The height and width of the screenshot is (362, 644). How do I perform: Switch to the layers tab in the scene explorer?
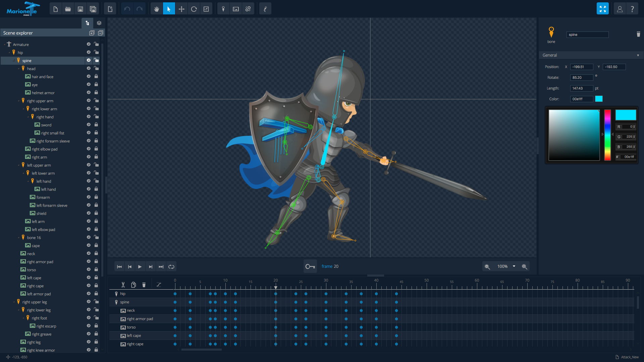point(99,23)
